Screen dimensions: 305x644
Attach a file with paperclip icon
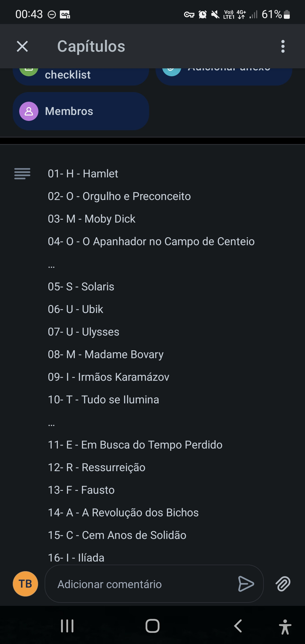pyautogui.click(x=283, y=584)
